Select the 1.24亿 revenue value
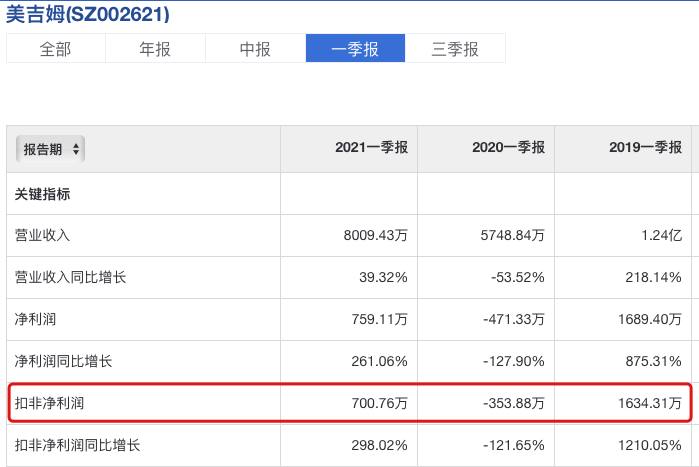 click(662, 235)
